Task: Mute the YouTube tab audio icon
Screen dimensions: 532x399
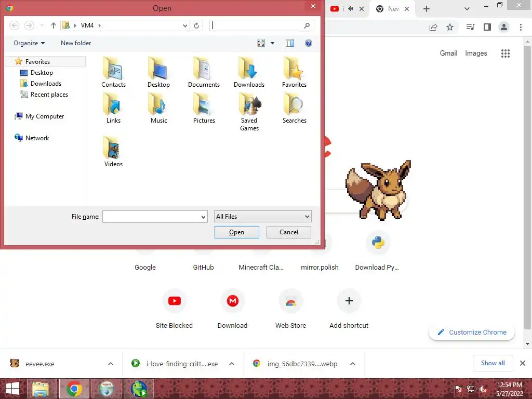Action: 350,9
